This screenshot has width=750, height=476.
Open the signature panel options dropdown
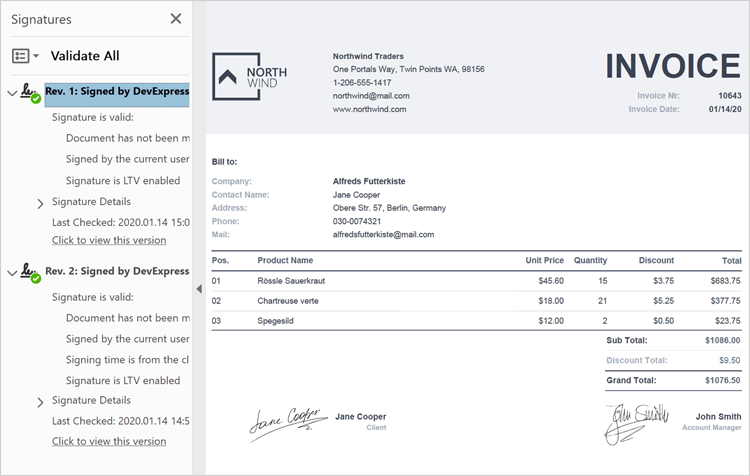tap(25, 56)
